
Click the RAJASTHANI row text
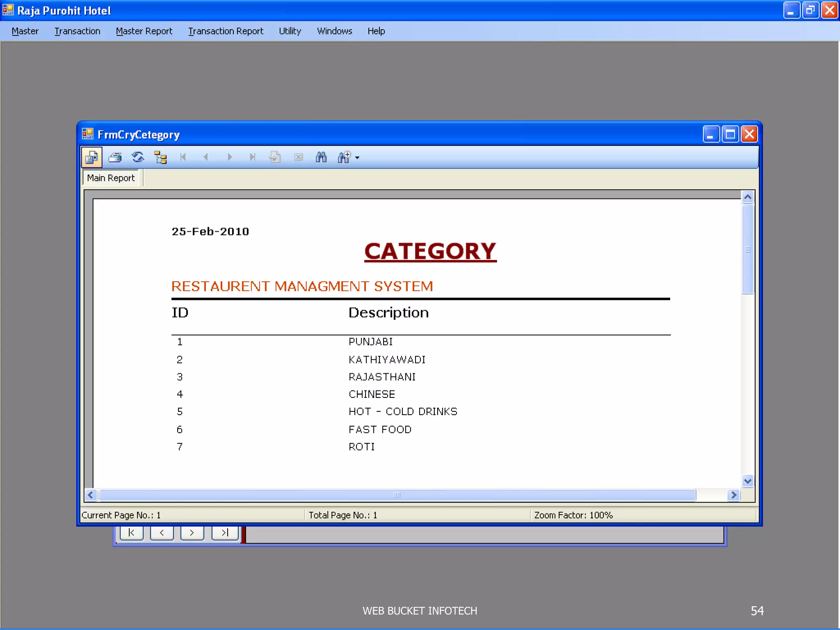click(x=382, y=377)
